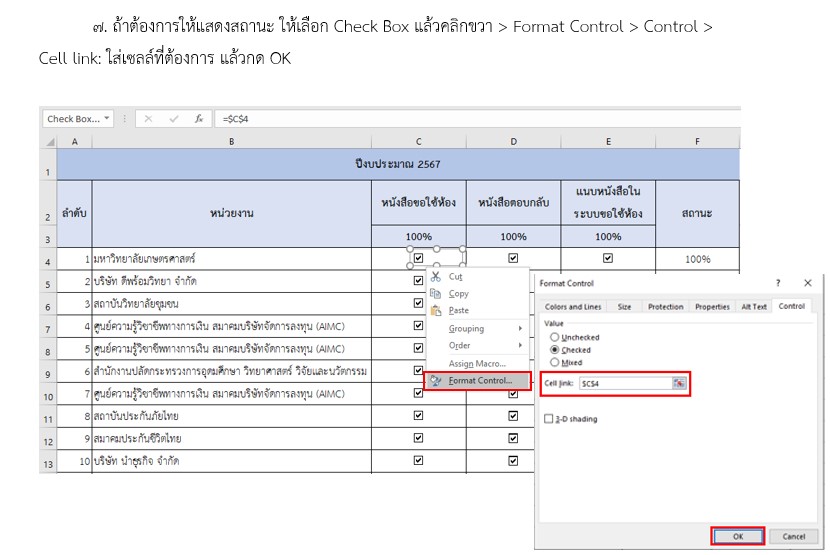Click inside the Cell link input field
Viewport: 830px width, 555px height.
pyautogui.click(x=622, y=383)
